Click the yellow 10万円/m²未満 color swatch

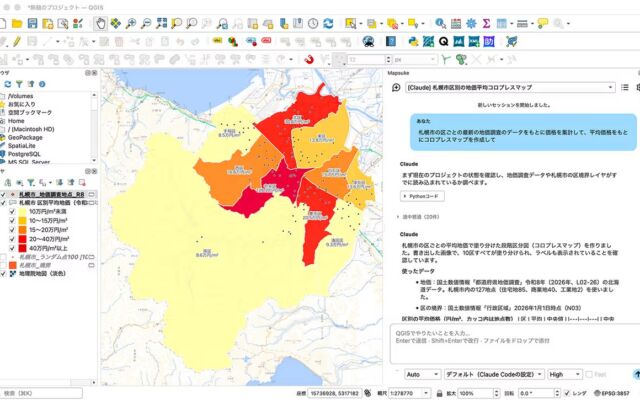coord(22,211)
